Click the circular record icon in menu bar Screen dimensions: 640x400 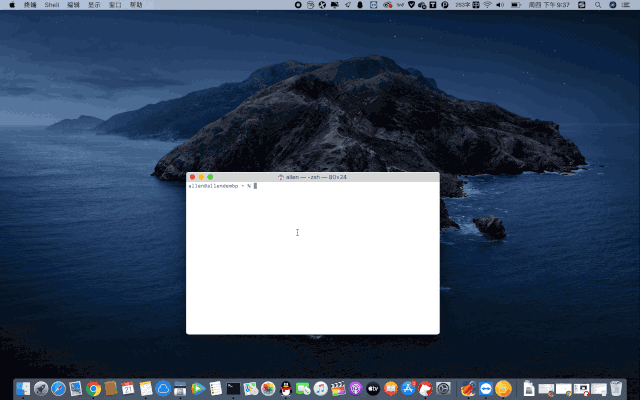[298, 5]
